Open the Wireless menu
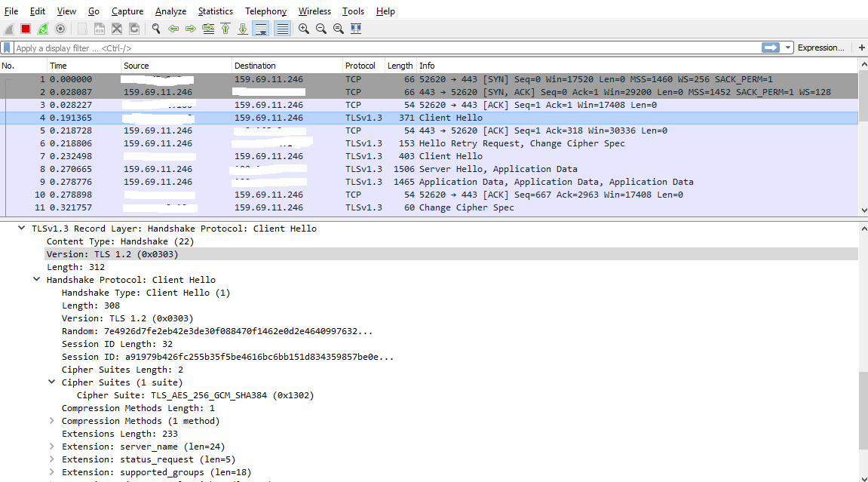 click(314, 11)
